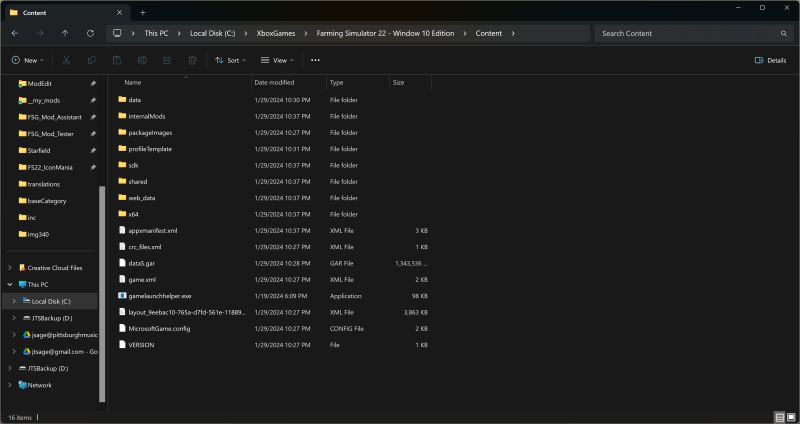
Task: Click This PC breadcrumb
Action: 156,33
